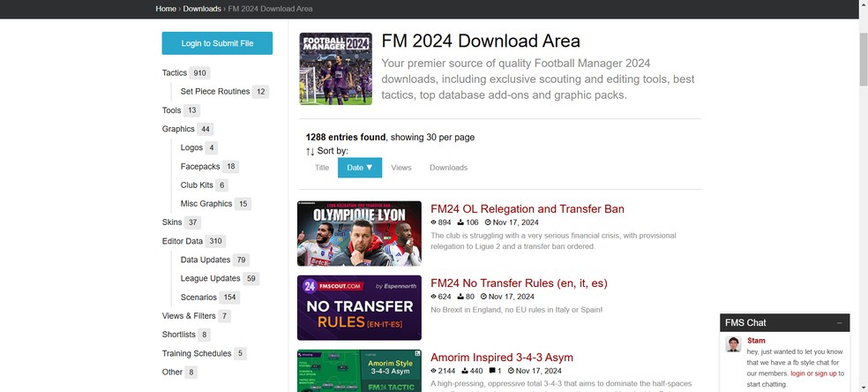Click the Login to Submit File button

[x=217, y=43]
